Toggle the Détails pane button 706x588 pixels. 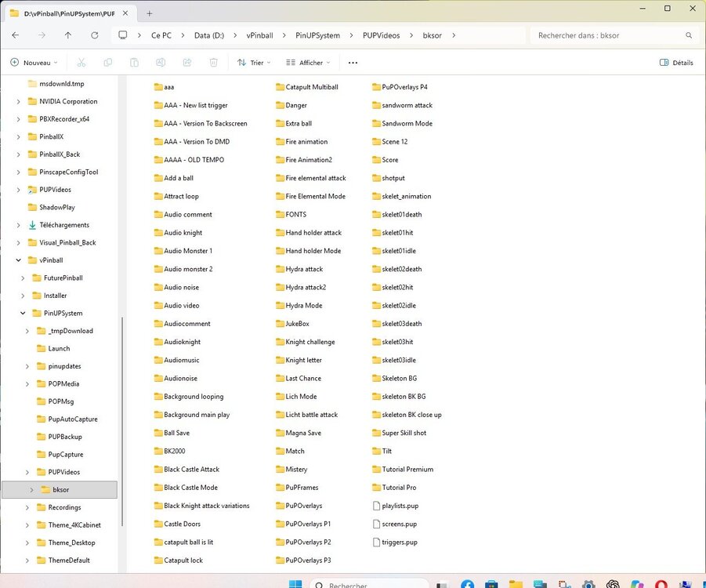(x=676, y=63)
